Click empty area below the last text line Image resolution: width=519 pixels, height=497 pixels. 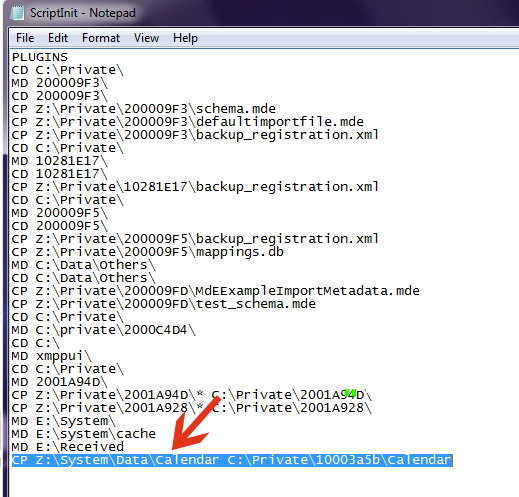point(263,482)
